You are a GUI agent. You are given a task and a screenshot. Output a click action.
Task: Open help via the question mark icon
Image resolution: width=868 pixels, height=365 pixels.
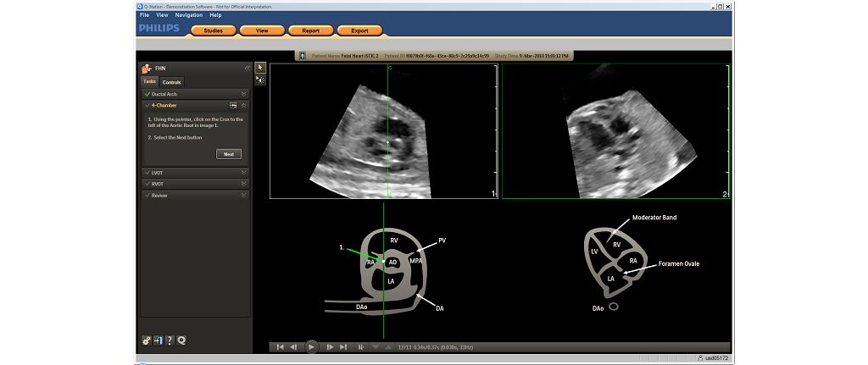click(170, 340)
